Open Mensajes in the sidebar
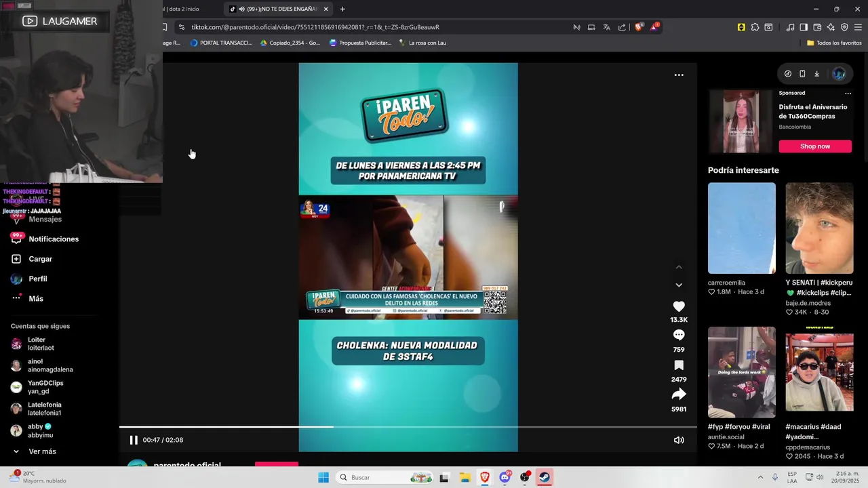The width and height of the screenshot is (868, 488). pyautogui.click(x=37, y=219)
